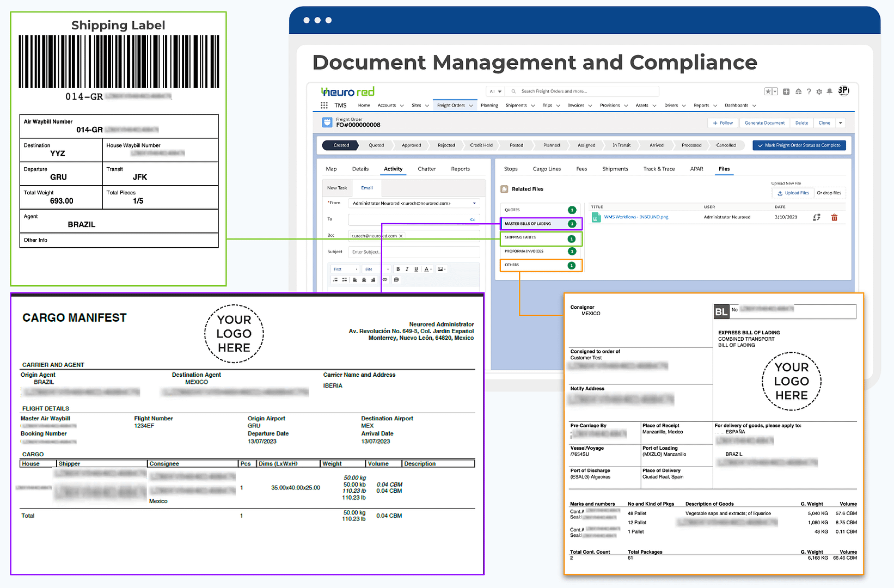The width and height of the screenshot is (894, 588).
Task: Go to the Home nav item
Action: (x=364, y=106)
